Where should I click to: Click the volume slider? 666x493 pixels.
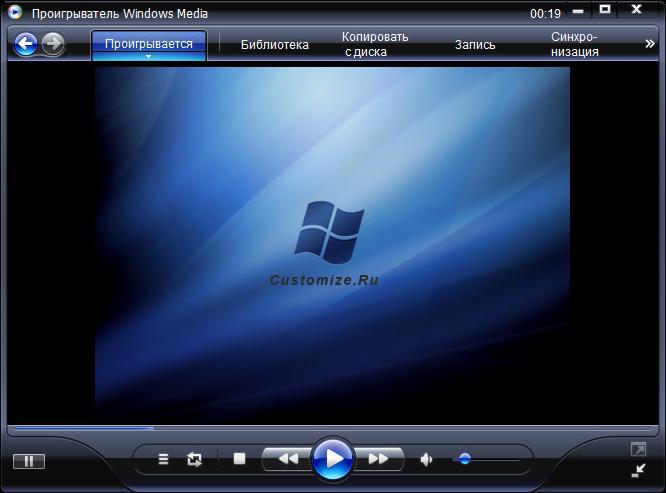point(486,459)
